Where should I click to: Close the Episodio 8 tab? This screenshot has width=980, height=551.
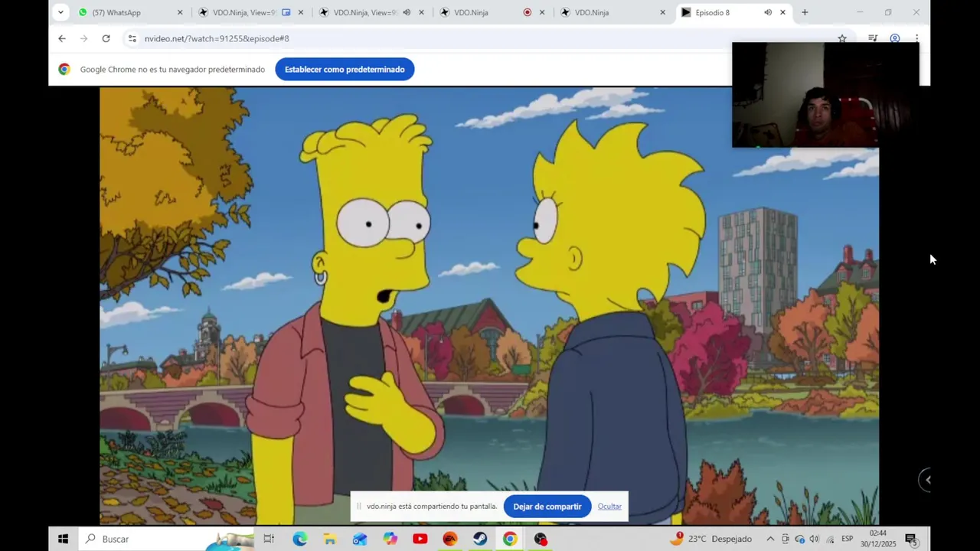click(x=782, y=12)
